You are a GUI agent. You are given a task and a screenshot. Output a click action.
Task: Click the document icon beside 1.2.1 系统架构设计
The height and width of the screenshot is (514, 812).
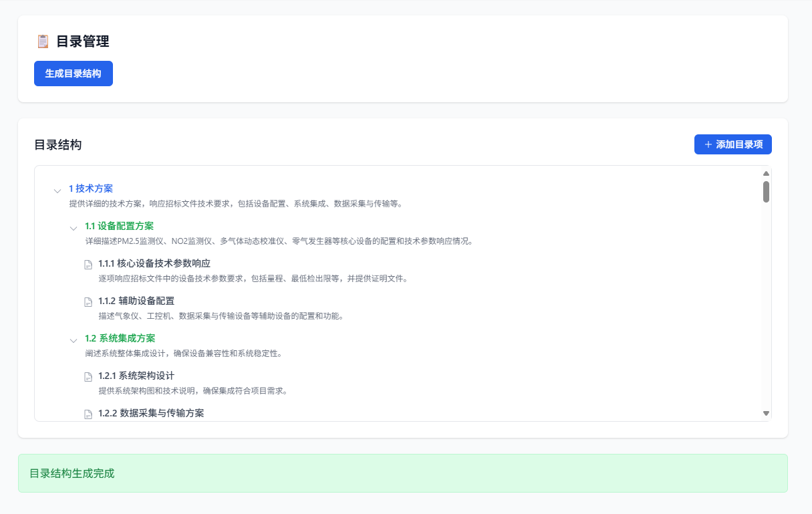click(88, 377)
